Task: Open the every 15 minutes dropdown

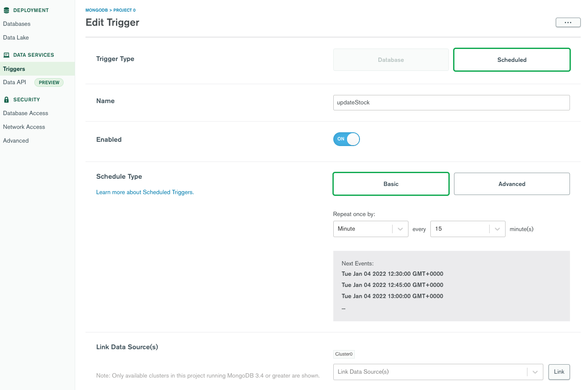Action: tap(468, 229)
